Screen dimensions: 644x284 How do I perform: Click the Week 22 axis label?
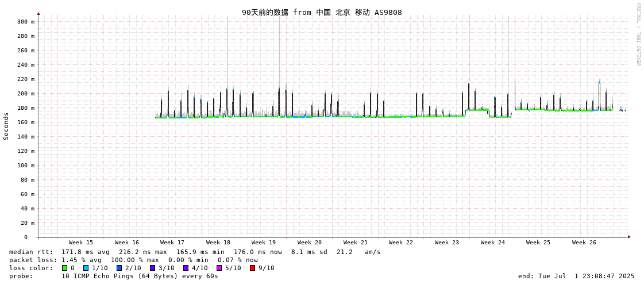401,243
